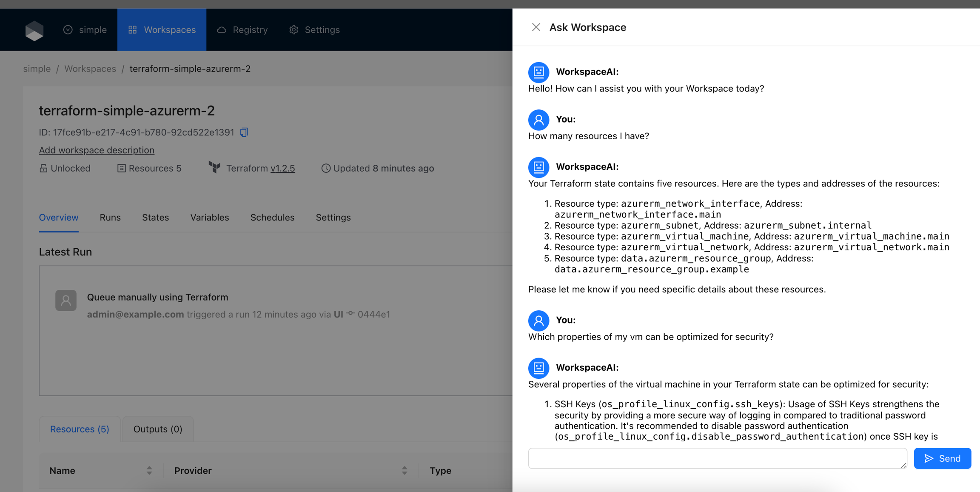Open the simple organization selector
Screen dimensions: 980x492
(85, 30)
